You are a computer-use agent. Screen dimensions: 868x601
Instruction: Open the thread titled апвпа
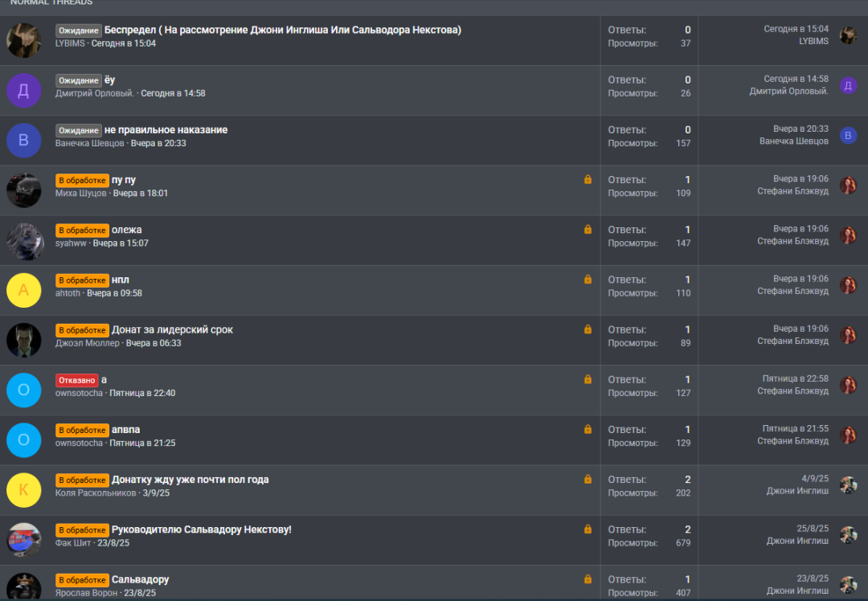(x=125, y=429)
